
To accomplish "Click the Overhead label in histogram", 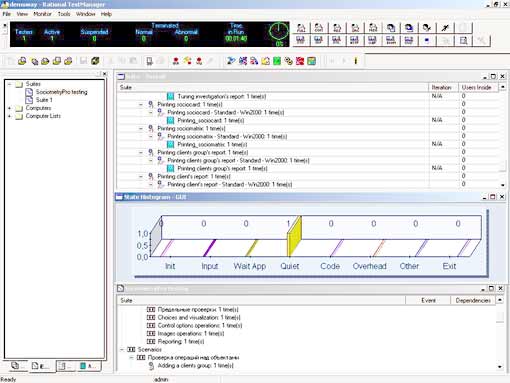I will [369, 266].
